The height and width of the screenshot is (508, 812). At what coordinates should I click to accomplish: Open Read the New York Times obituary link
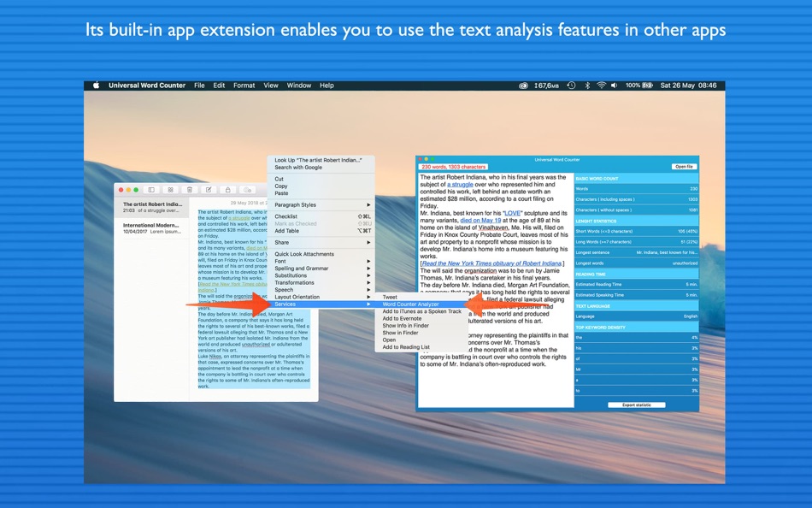coord(491,263)
